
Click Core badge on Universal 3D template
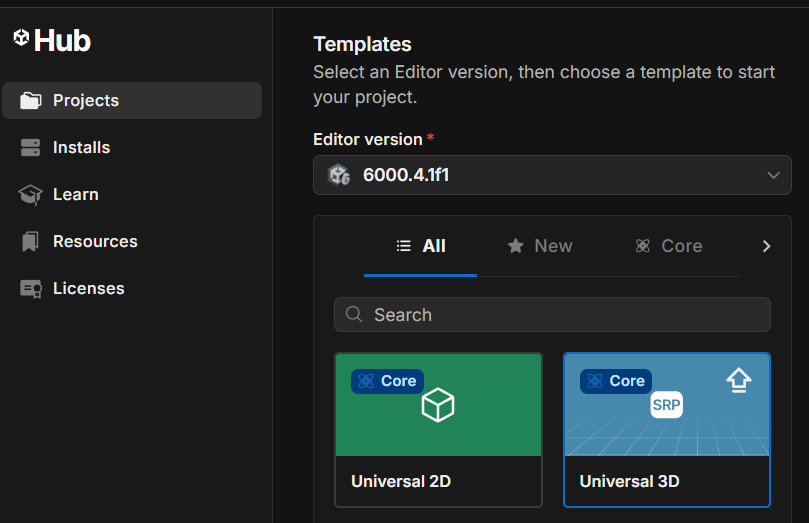click(616, 381)
